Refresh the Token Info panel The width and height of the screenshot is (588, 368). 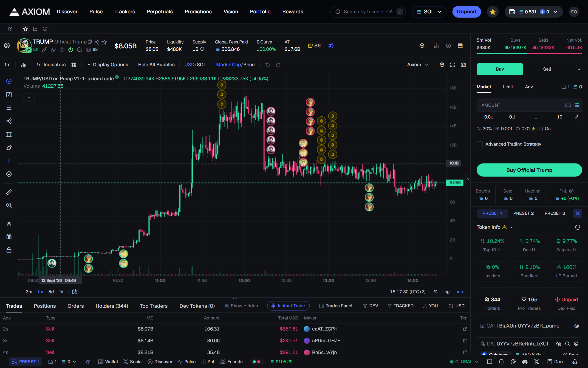pos(578,227)
